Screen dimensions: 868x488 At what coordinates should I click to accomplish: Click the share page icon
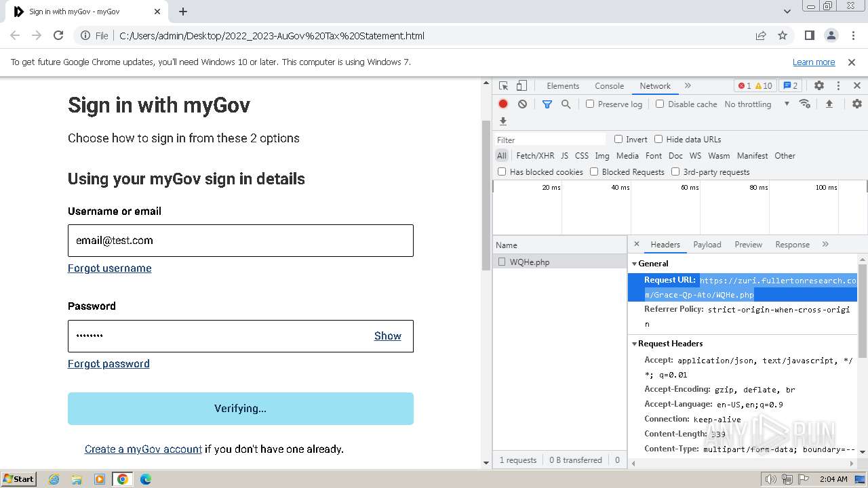click(x=761, y=35)
